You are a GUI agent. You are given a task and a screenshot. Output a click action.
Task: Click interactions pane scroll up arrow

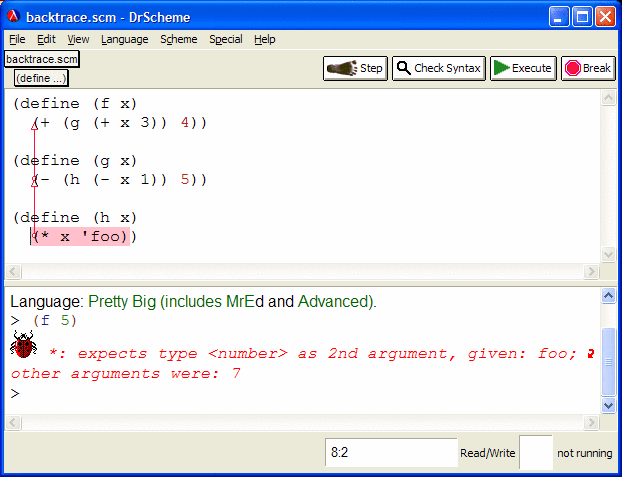(609, 296)
